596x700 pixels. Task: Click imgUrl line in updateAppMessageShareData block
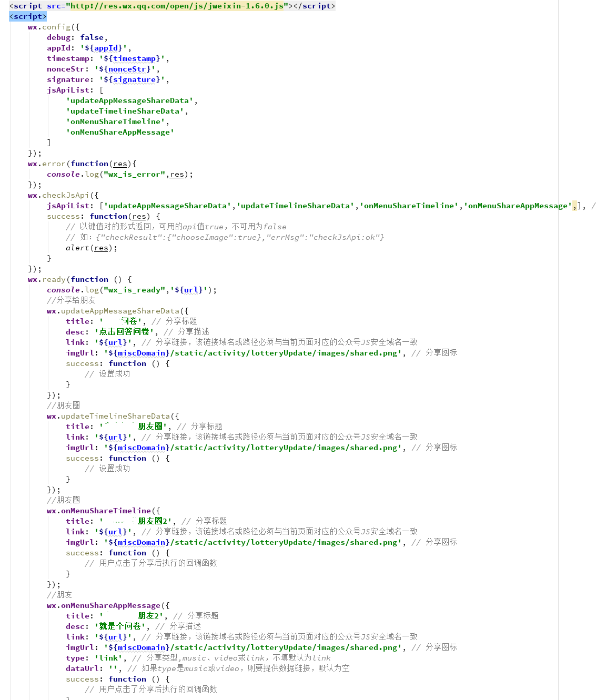point(261,353)
